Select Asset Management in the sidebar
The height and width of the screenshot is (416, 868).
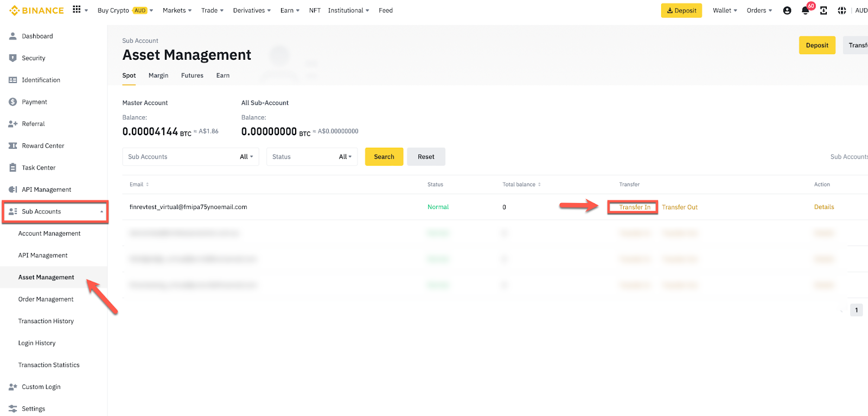[46, 278]
